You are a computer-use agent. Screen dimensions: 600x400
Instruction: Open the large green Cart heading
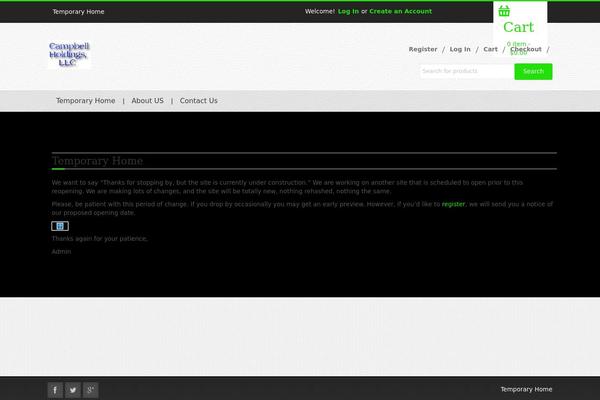(x=518, y=27)
